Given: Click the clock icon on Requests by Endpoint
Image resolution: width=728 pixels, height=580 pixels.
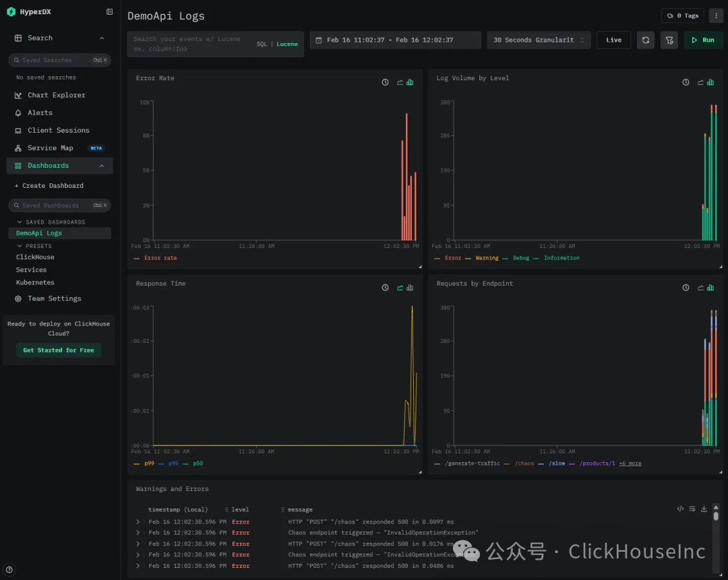Looking at the screenshot, I should pos(686,288).
